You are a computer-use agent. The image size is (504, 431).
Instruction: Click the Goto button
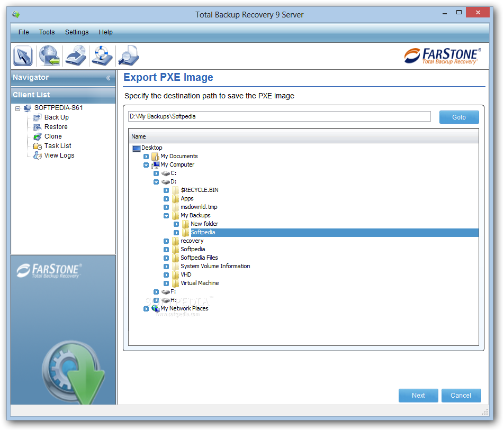point(459,117)
